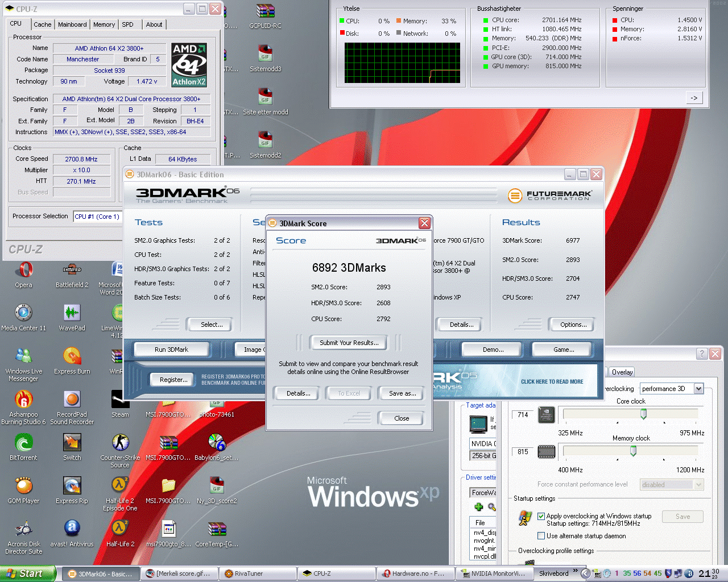Open WavePad desktop icon
Screen dimensions: 728x582
point(72,318)
